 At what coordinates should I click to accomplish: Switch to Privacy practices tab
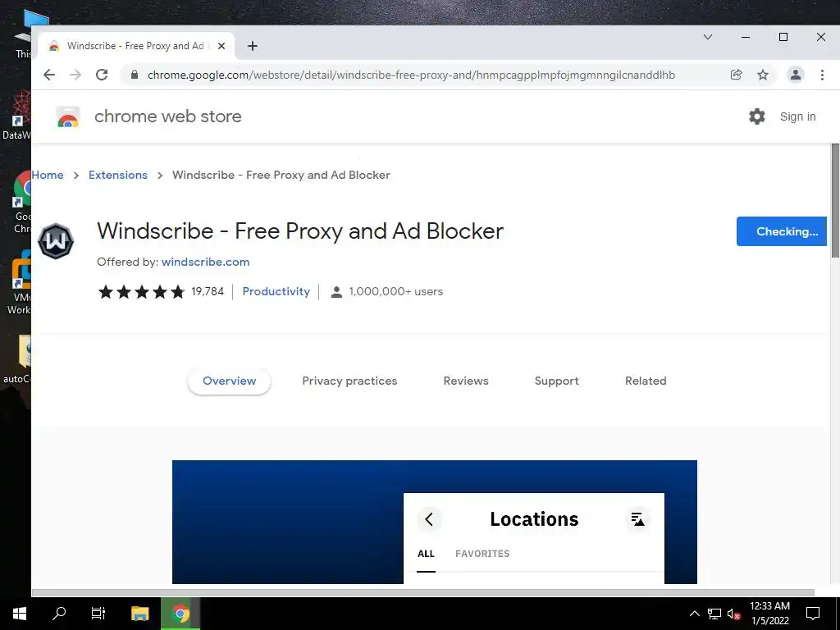[x=349, y=381]
